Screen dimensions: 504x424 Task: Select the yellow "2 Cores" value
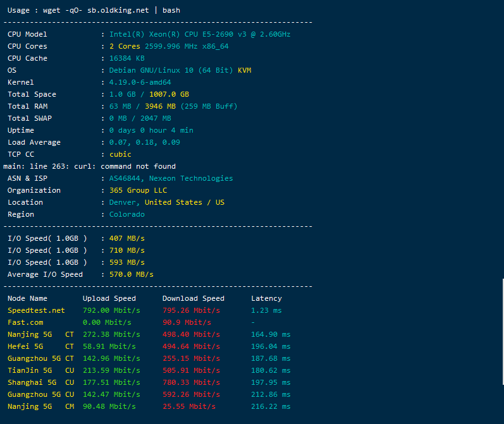coord(125,46)
